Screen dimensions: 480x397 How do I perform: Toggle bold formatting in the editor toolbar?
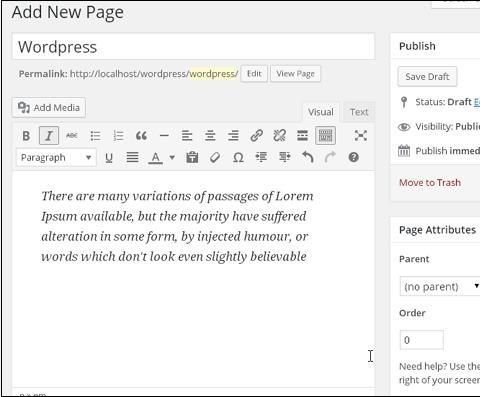(26, 136)
